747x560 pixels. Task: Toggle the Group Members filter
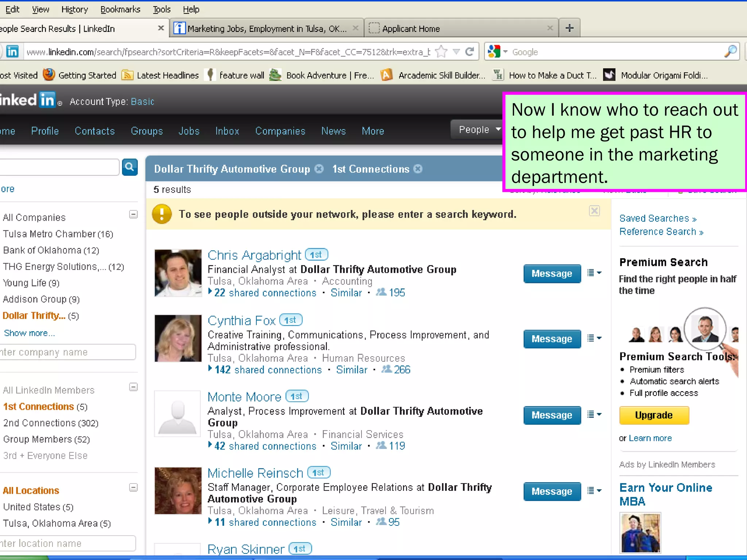click(x=47, y=439)
